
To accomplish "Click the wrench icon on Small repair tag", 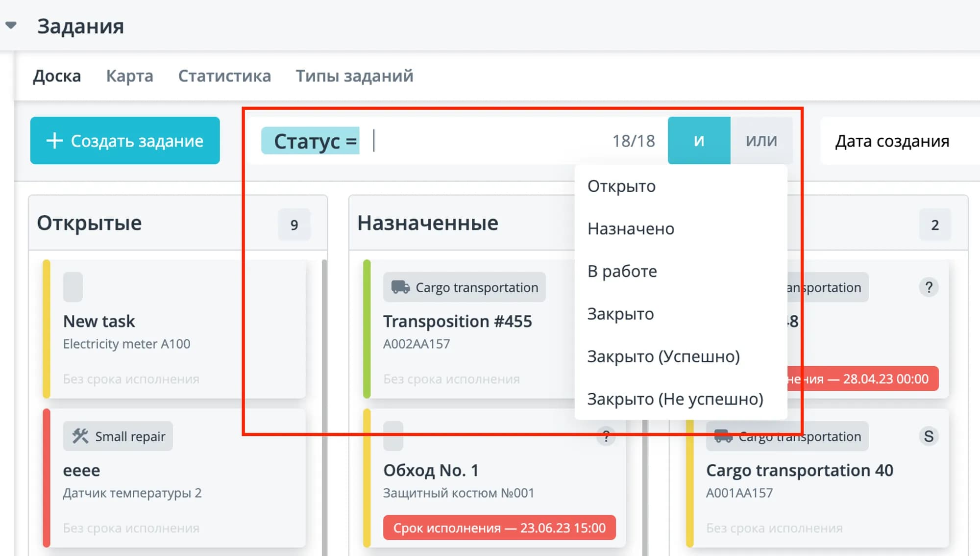I will (x=80, y=436).
